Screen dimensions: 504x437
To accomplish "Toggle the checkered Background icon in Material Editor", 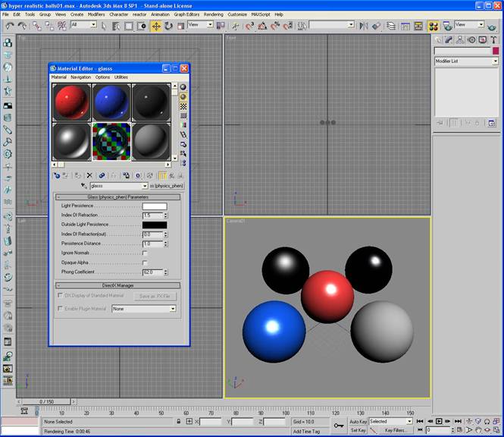I will point(183,107).
